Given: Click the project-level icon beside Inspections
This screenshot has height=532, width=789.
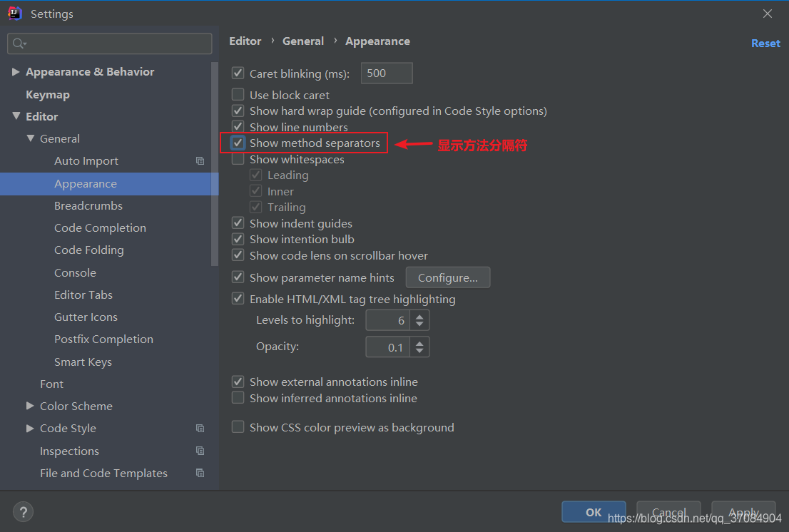Looking at the screenshot, I should (x=200, y=451).
